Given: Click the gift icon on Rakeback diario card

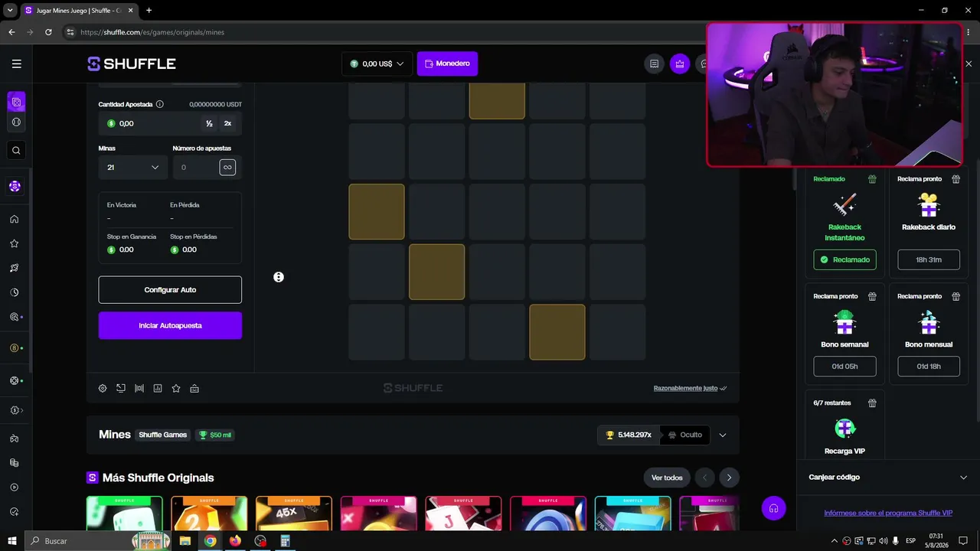Looking at the screenshot, I should [955, 179].
